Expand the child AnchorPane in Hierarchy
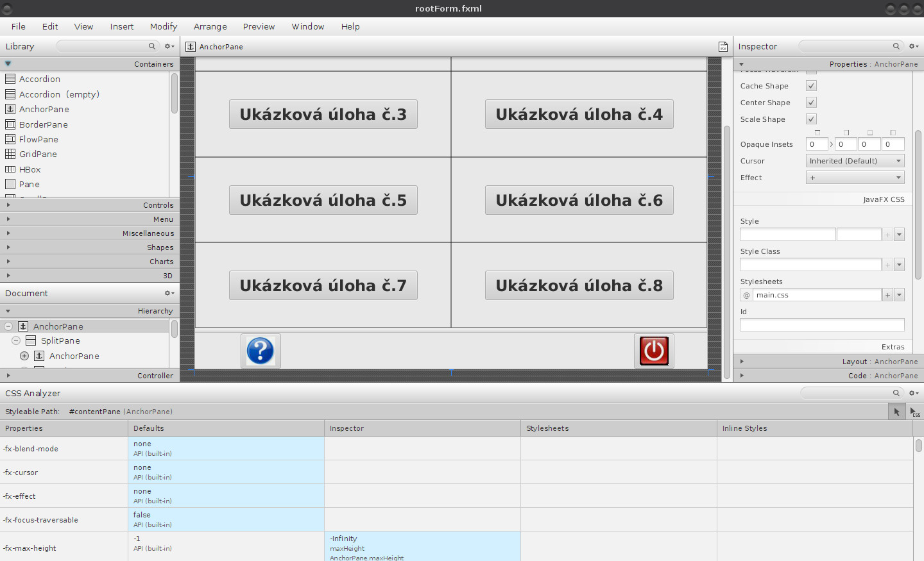This screenshot has height=561, width=924. tap(24, 356)
